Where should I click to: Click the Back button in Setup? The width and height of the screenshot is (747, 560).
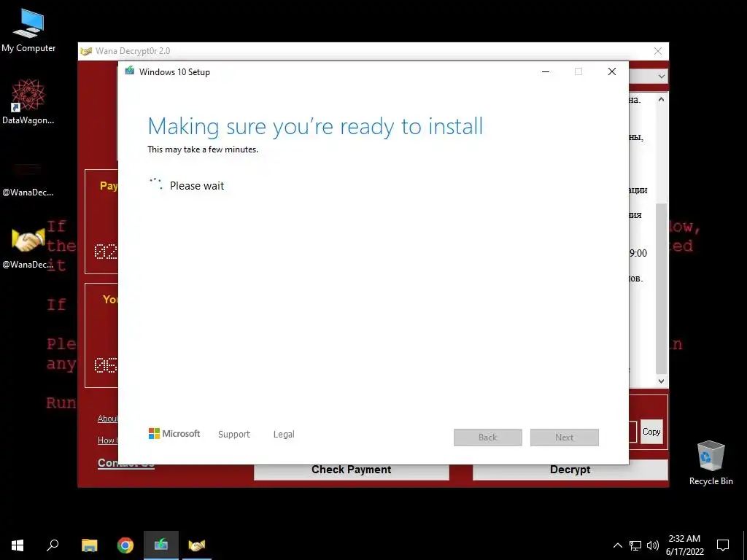click(x=488, y=437)
